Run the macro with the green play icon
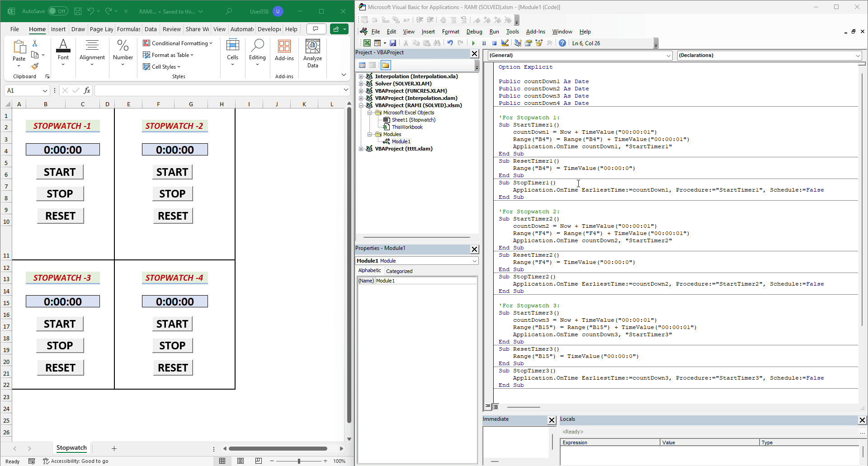The height and width of the screenshot is (466, 868). (473, 43)
